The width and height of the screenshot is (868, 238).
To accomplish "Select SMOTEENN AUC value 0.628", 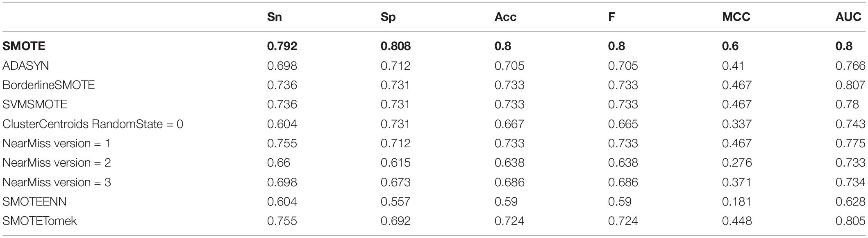I will tap(850, 201).
